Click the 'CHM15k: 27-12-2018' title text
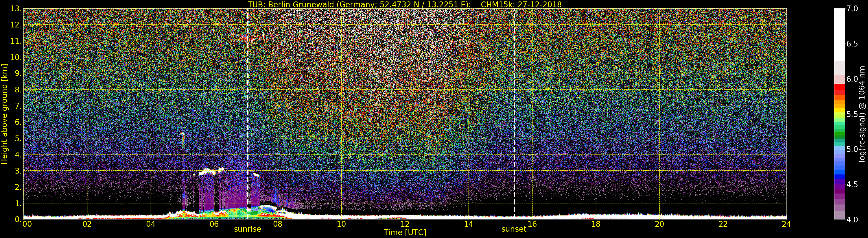 521,4
